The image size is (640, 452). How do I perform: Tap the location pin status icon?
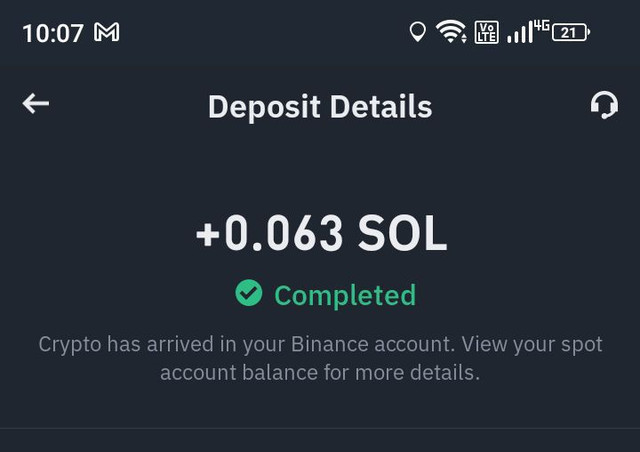point(418,32)
